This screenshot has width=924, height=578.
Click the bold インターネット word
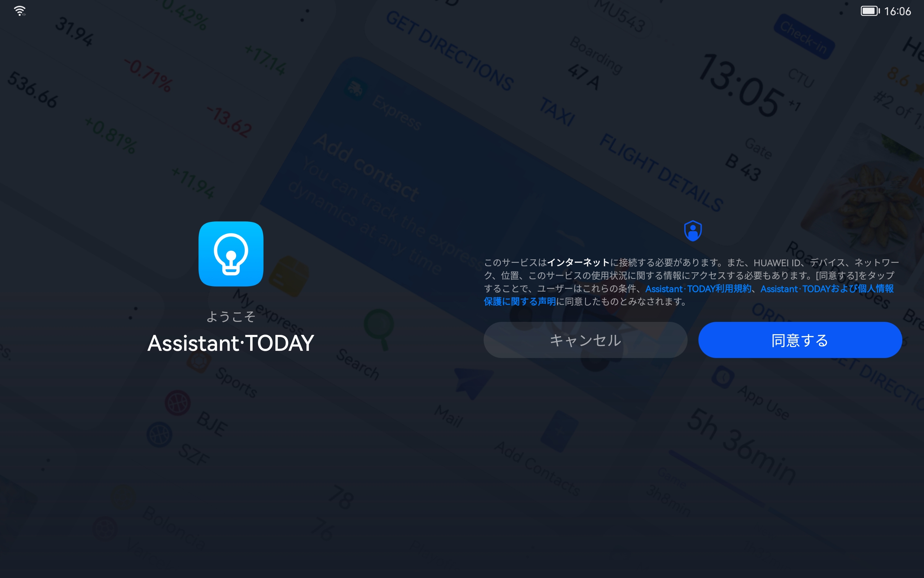[579, 263]
